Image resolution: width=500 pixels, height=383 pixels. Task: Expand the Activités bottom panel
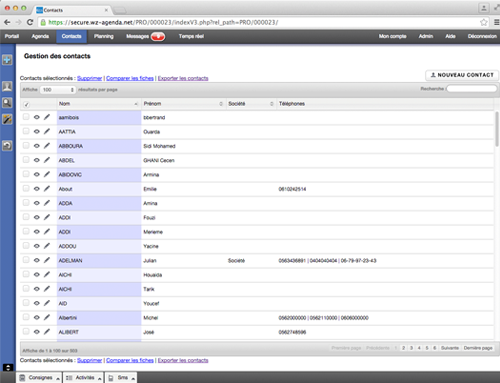click(83, 378)
